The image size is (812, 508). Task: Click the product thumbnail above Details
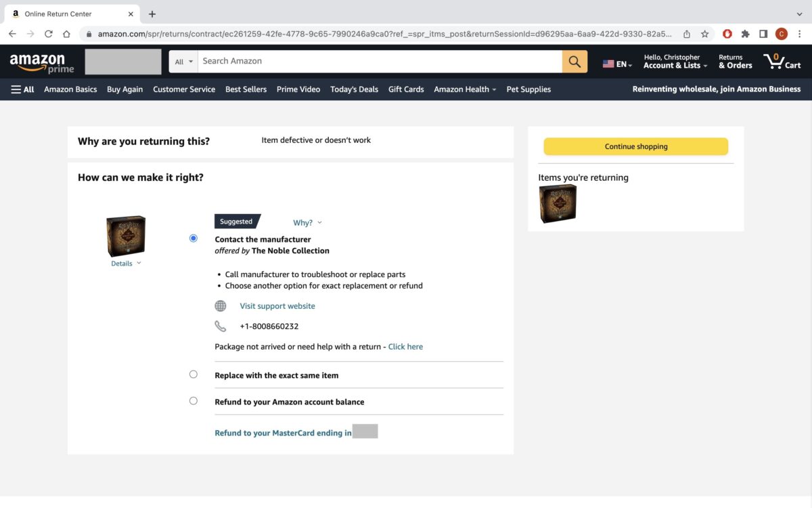[x=126, y=236]
